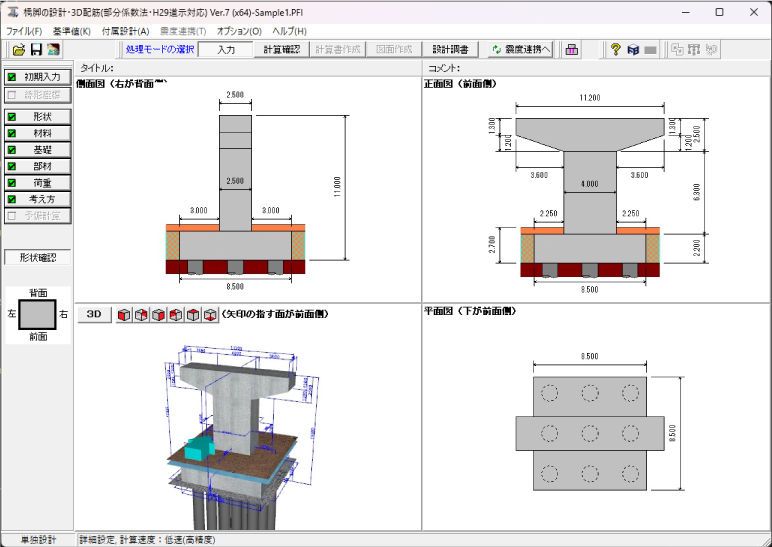Click the last grayed toolbar icon on the right
Viewport: 772px width, 547px height.
pyautogui.click(x=711, y=49)
